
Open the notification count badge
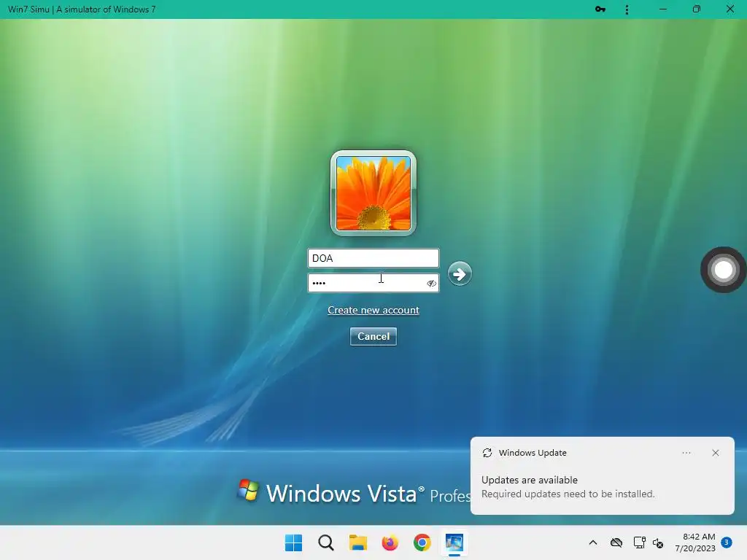[x=727, y=542]
